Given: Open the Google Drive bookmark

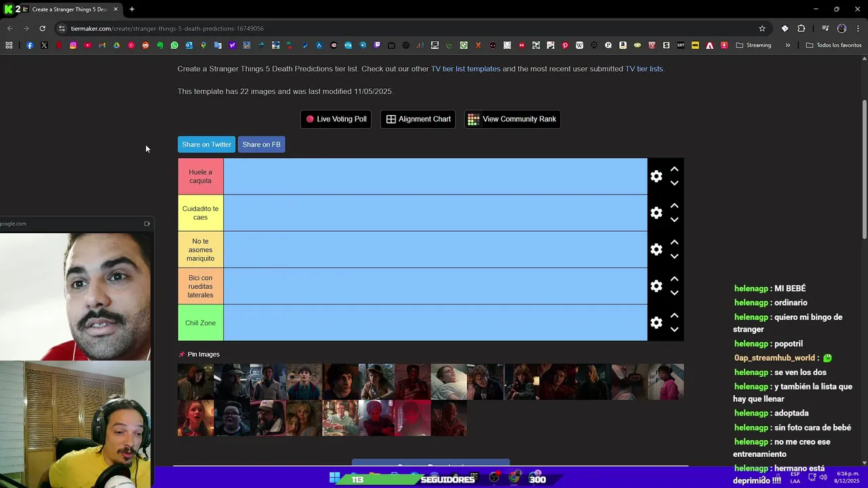Looking at the screenshot, I should point(117,45).
